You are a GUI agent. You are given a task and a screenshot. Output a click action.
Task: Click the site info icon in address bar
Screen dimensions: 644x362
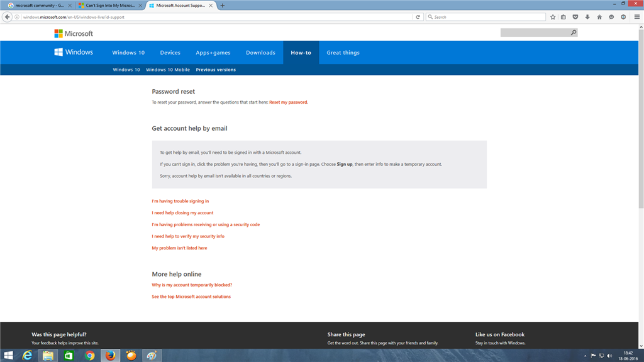[17, 17]
